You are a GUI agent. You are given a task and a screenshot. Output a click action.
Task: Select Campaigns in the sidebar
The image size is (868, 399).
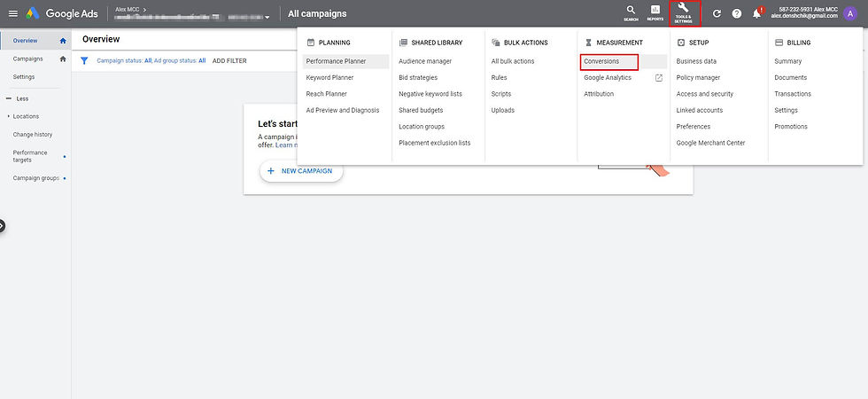(27, 59)
